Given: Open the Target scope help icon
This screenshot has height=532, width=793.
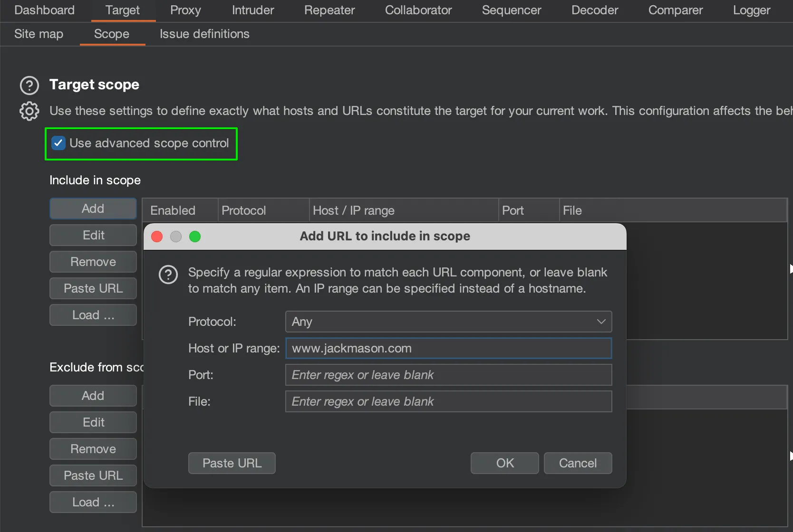Looking at the screenshot, I should (x=29, y=85).
